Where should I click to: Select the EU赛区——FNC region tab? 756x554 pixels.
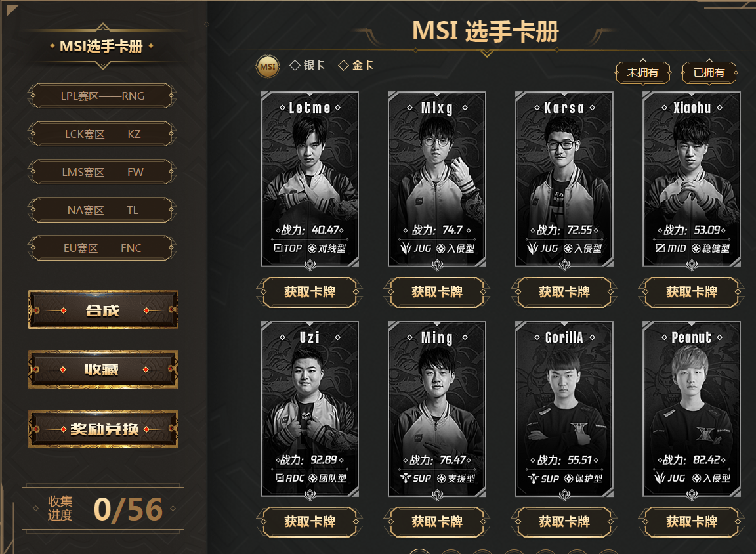102,248
